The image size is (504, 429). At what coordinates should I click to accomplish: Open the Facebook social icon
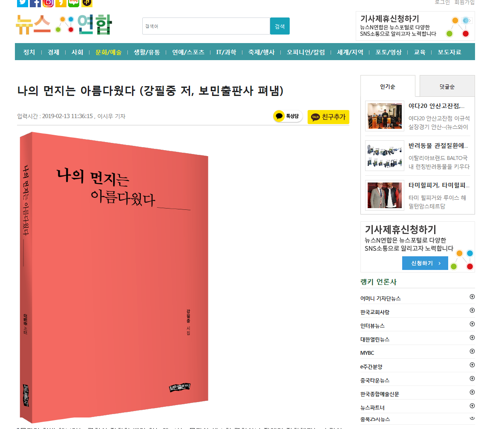(35, 3)
